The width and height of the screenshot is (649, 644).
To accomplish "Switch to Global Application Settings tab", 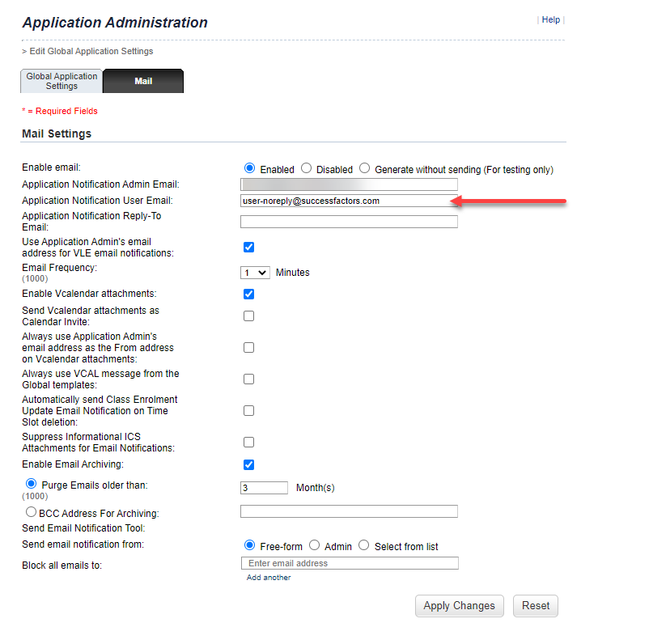I will [62, 81].
